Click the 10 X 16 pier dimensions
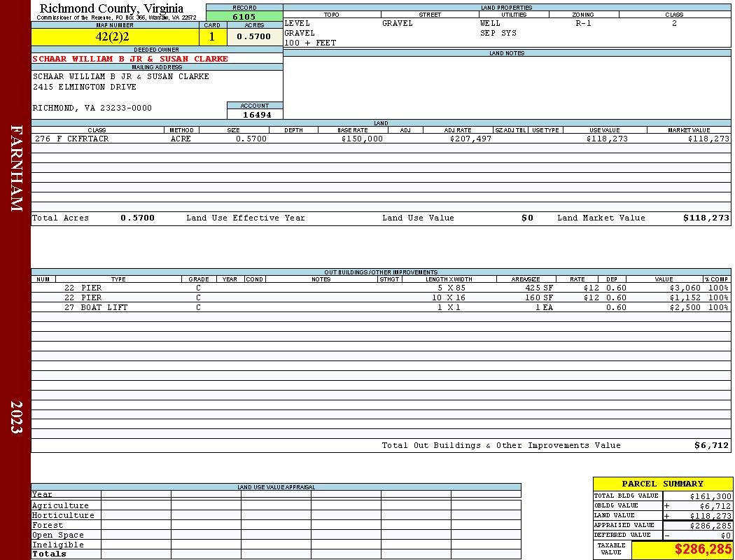This screenshot has width=735, height=560. click(449, 298)
